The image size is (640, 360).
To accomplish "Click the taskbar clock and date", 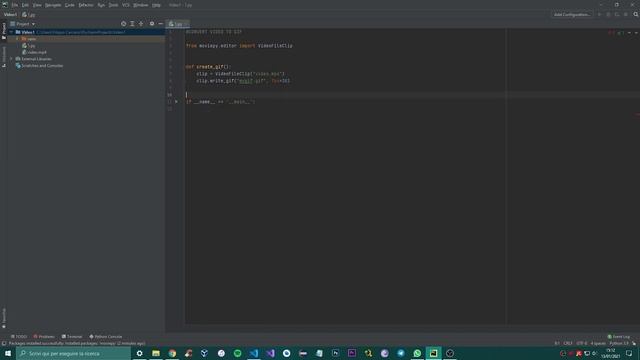I will [x=611, y=353].
